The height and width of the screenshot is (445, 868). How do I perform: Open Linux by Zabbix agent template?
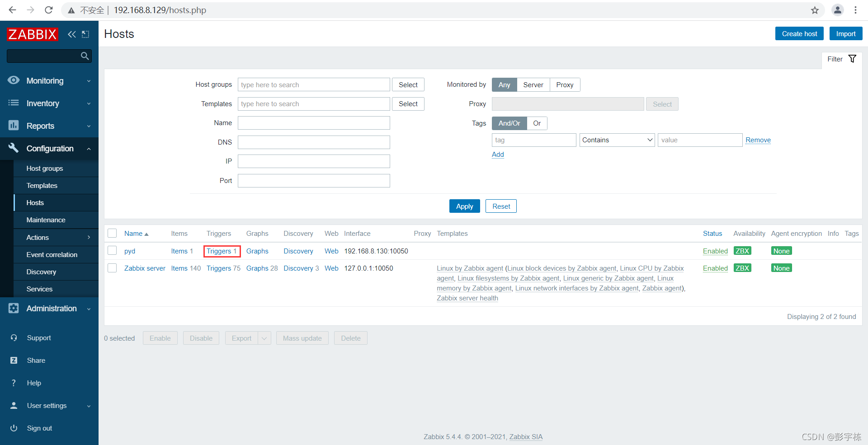[x=470, y=268]
